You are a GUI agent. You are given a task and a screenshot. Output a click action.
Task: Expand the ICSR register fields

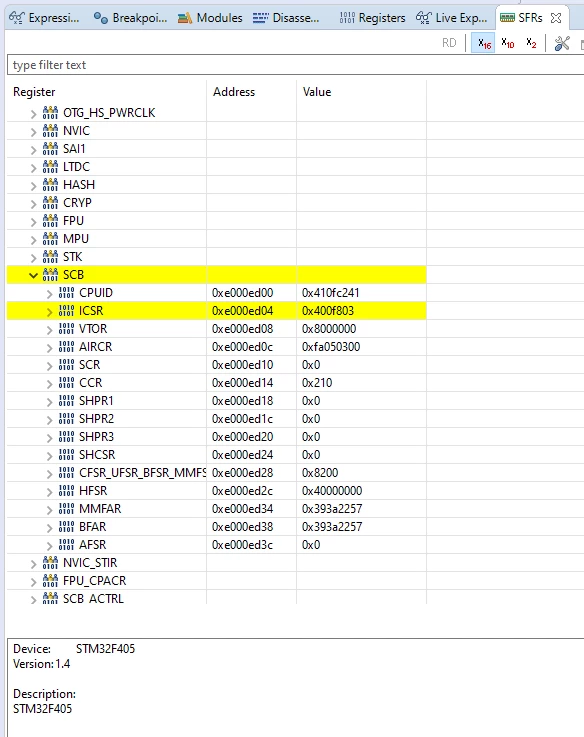(49, 312)
